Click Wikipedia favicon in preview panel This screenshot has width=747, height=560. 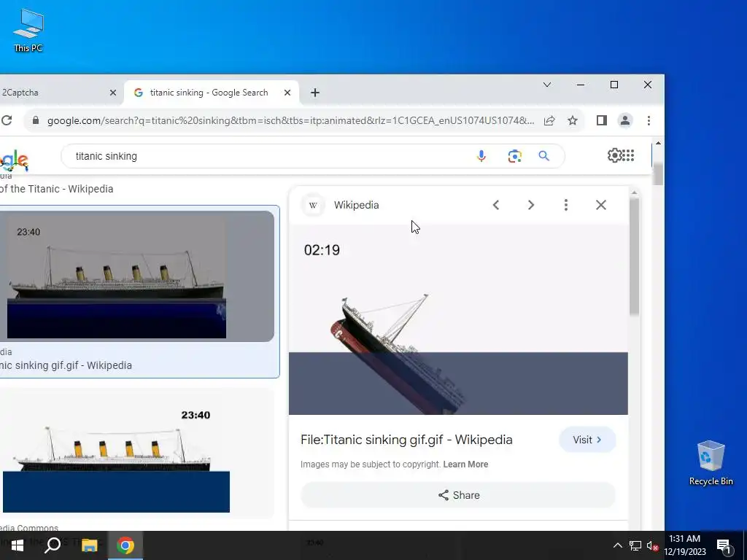tap(313, 205)
